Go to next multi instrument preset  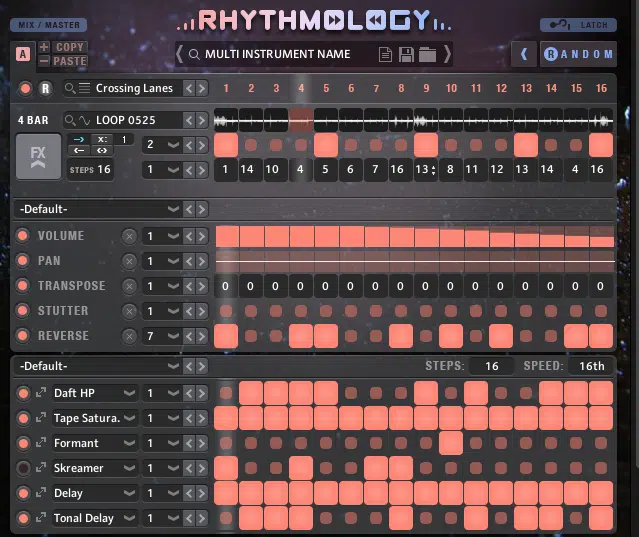[x=447, y=54]
